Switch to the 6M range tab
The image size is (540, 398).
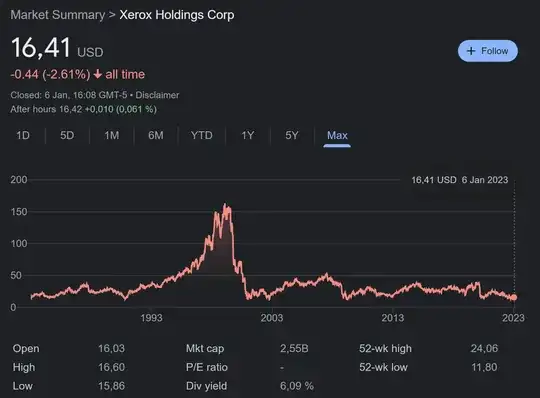tap(156, 135)
